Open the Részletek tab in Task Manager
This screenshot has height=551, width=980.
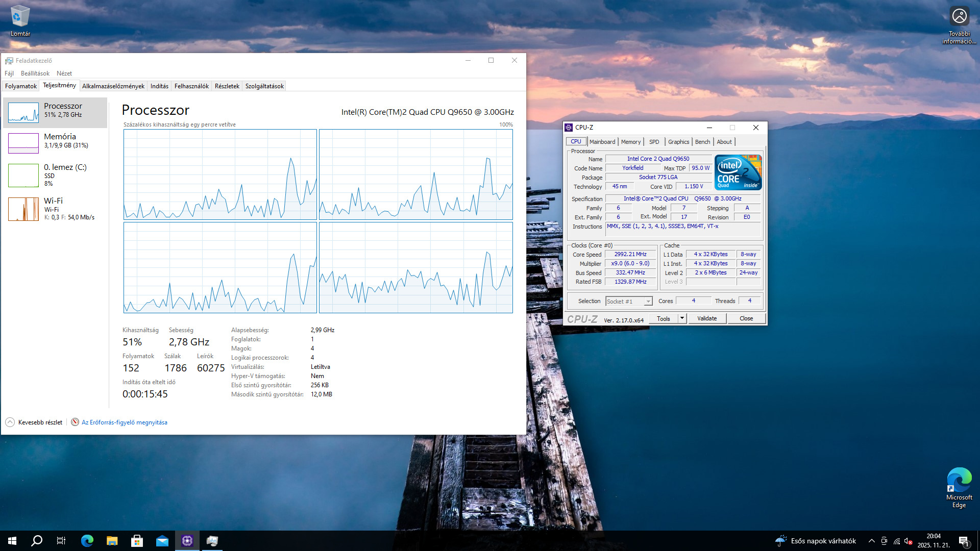[x=227, y=86]
